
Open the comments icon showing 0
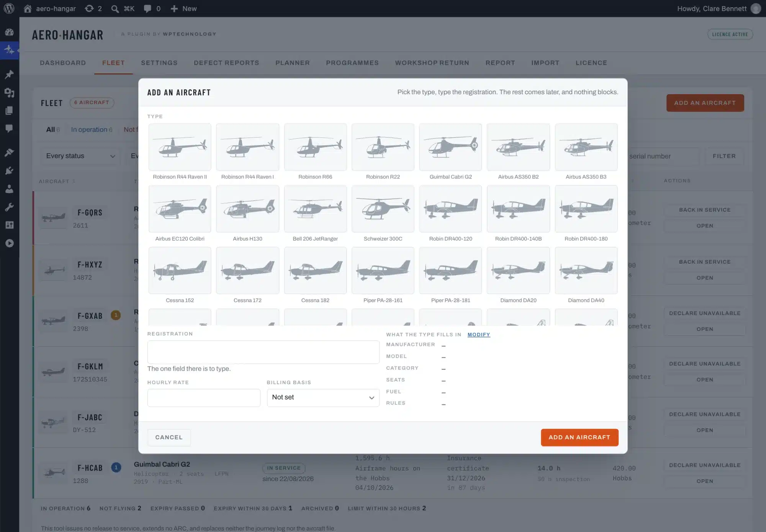(x=152, y=8)
